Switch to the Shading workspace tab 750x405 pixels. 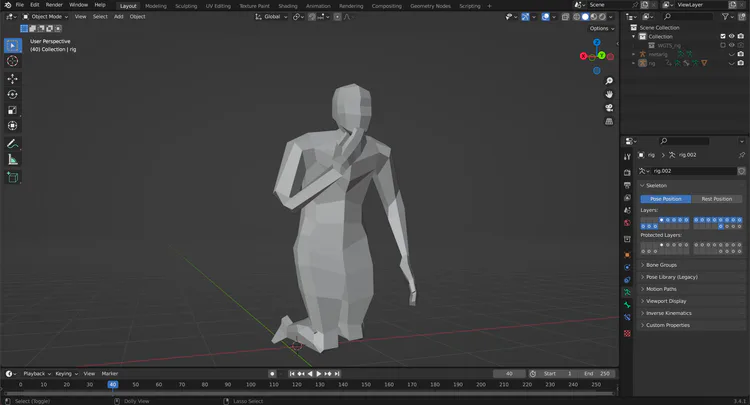point(288,6)
